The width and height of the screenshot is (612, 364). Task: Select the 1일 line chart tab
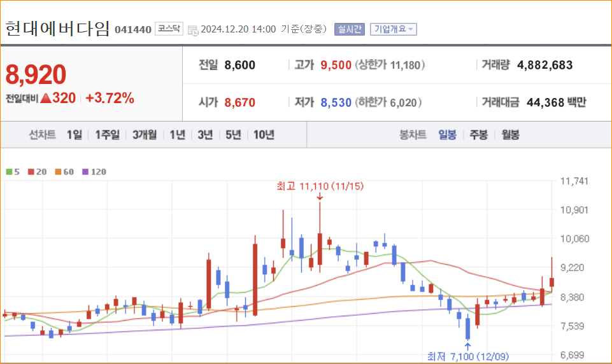pyautogui.click(x=74, y=135)
